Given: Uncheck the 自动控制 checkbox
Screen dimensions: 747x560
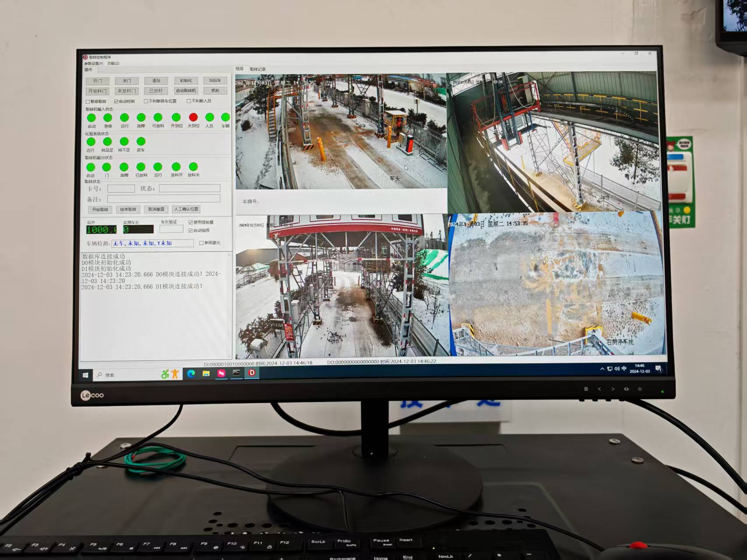Looking at the screenshot, I should pyautogui.click(x=116, y=102).
